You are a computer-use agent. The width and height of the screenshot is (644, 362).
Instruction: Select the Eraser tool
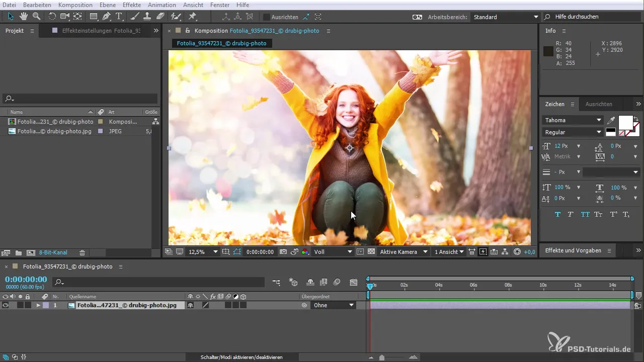[160, 17]
